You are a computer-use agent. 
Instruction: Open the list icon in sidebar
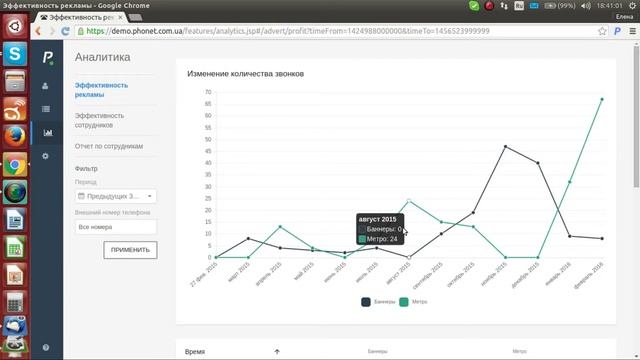point(46,109)
